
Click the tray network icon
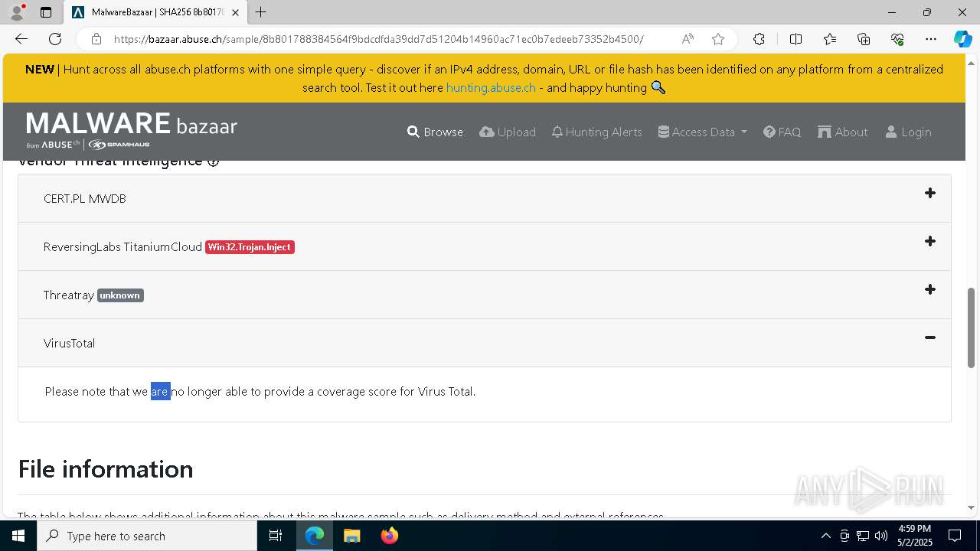coord(863,536)
